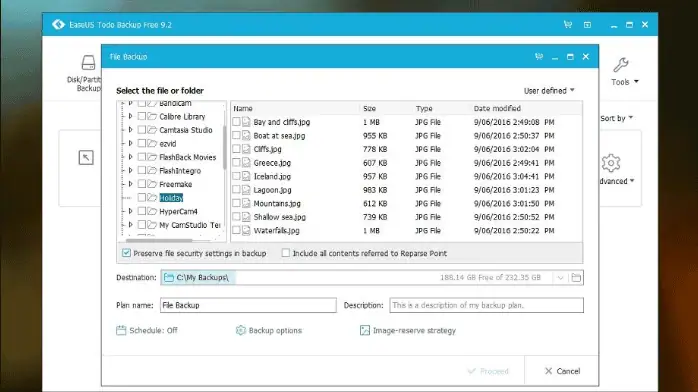Image resolution: width=698 pixels, height=392 pixels.
Task: Expand the Camtasia Studio tree node
Action: click(130, 129)
